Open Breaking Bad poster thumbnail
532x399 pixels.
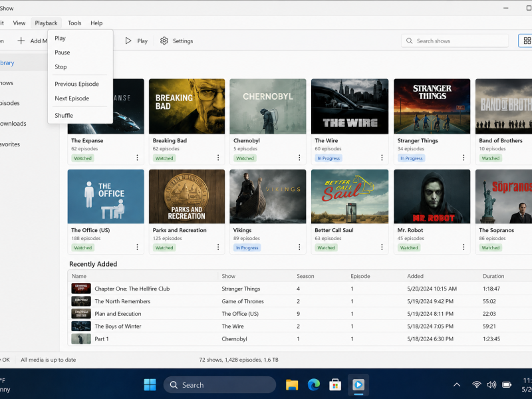tap(187, 106)
